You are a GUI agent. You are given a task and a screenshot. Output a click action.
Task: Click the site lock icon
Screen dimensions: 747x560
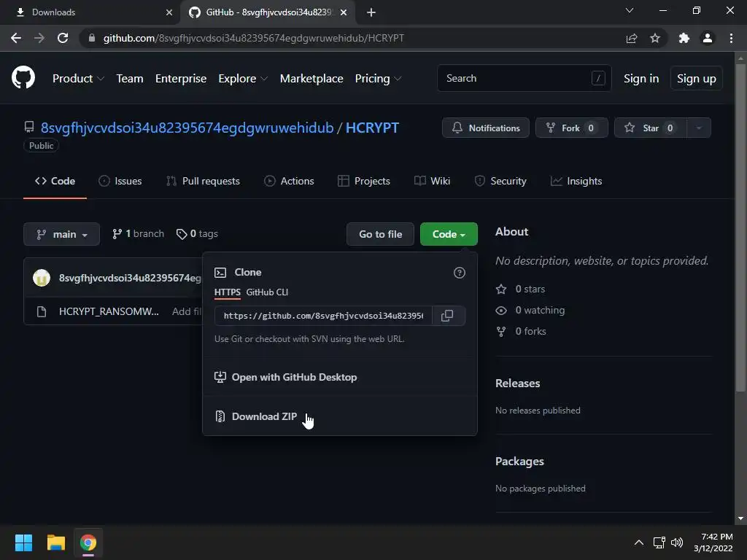[92, 38]
